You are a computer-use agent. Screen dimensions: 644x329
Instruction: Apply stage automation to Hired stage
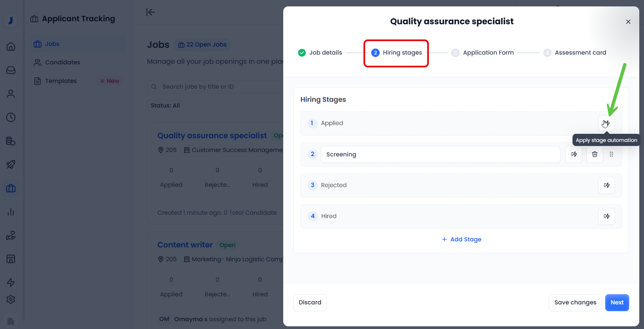(606, 216)
